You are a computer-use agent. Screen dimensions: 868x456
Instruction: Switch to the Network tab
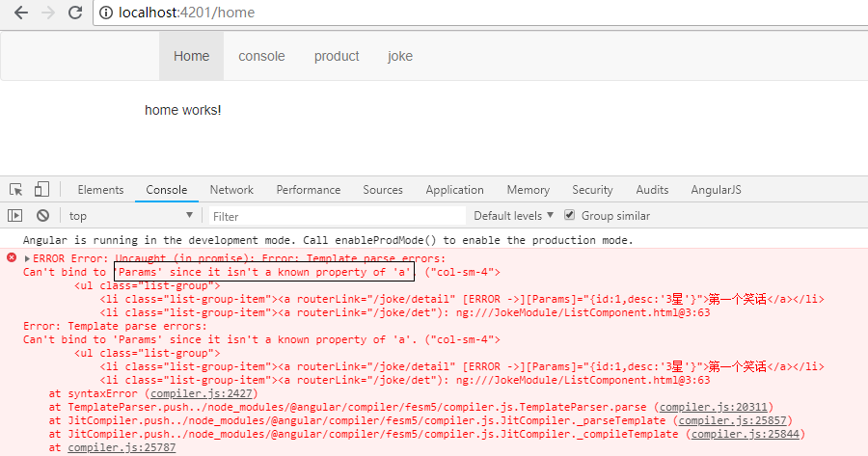click(x=231, y=190)
